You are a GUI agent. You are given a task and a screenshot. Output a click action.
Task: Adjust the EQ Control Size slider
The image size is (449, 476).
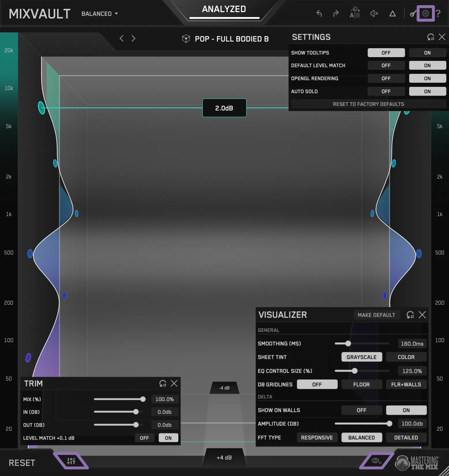coord(362,371)
